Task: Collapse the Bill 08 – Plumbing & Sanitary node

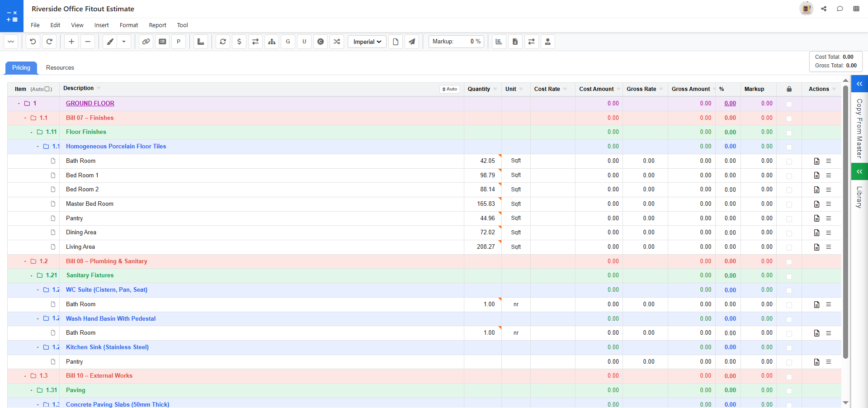Action: click(25, 261)
